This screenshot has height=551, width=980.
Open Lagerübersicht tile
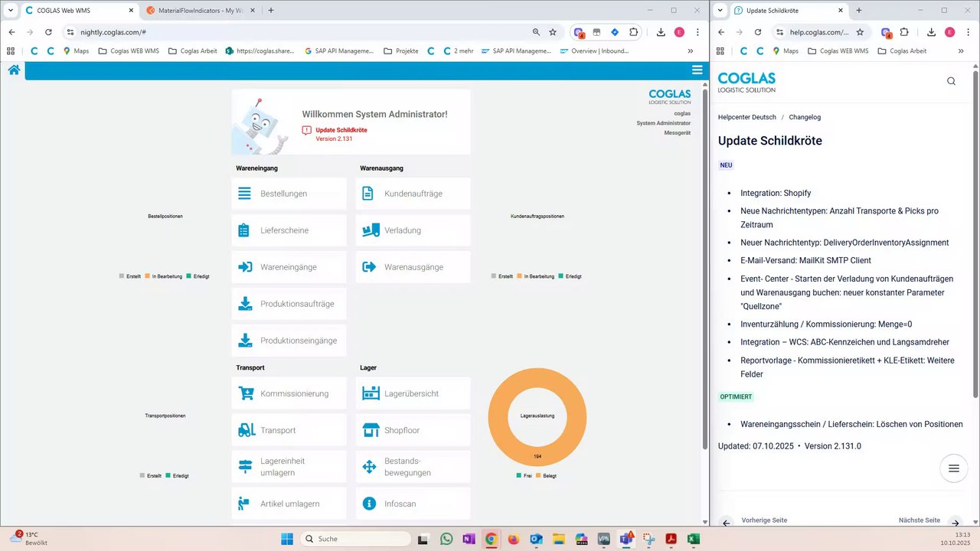pos(413,393)
